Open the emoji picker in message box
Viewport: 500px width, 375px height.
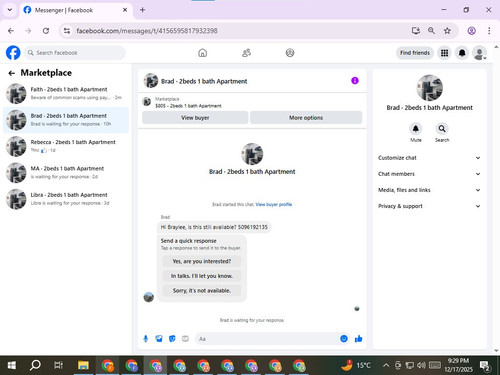click(x=344, y=339)
